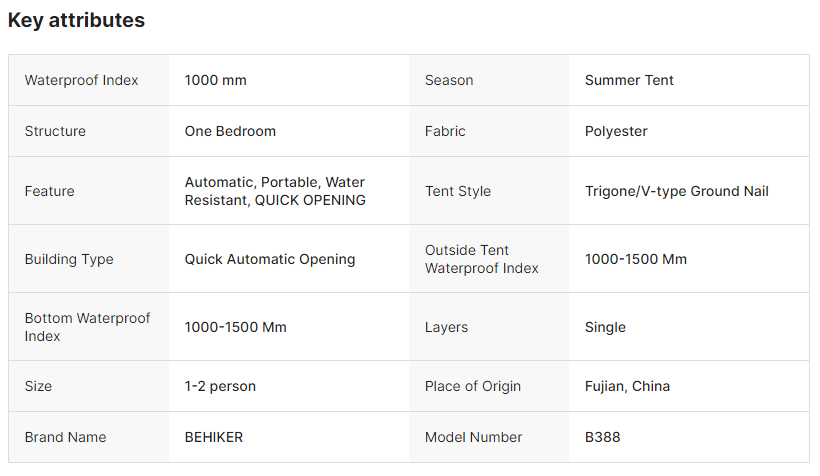Select the "Fujian, China" origin value

coord(627,386)
